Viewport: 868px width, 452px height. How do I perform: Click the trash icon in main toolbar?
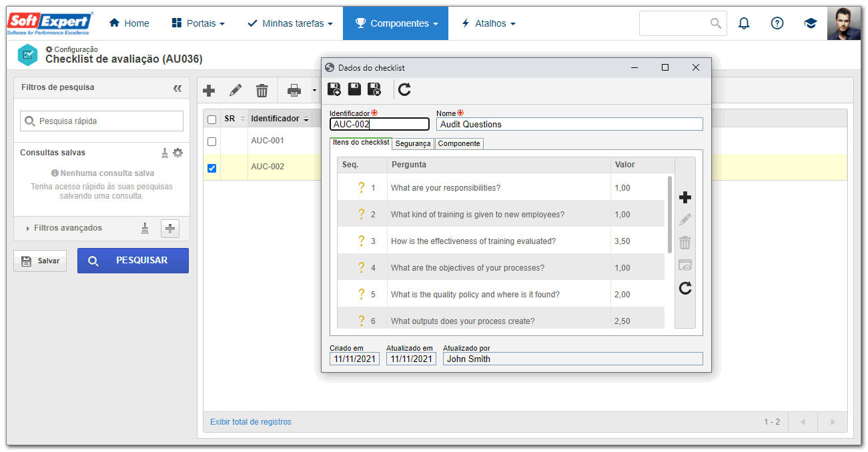click(x=262, y=91)
